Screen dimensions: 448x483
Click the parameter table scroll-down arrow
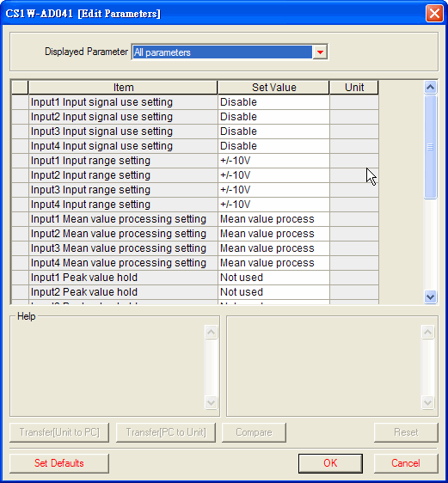430,297
